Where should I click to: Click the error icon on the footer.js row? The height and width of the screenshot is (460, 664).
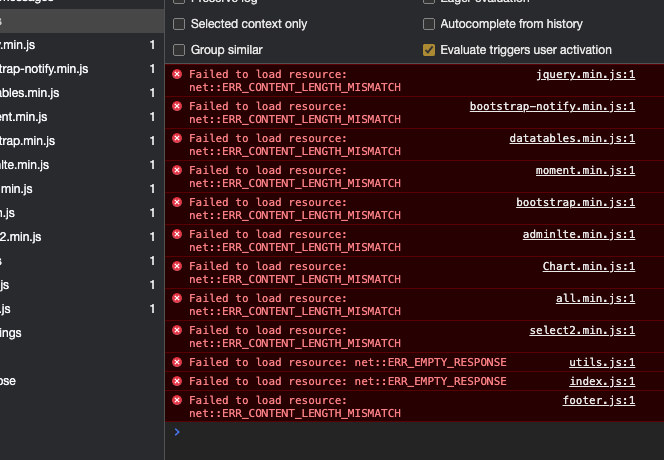tap(177, 400)
